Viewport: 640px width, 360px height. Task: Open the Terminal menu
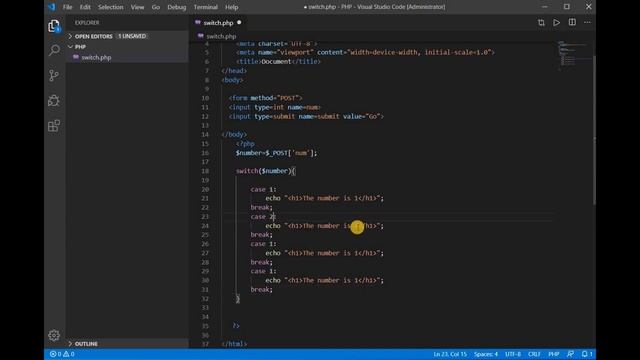[x=205, y=7]
